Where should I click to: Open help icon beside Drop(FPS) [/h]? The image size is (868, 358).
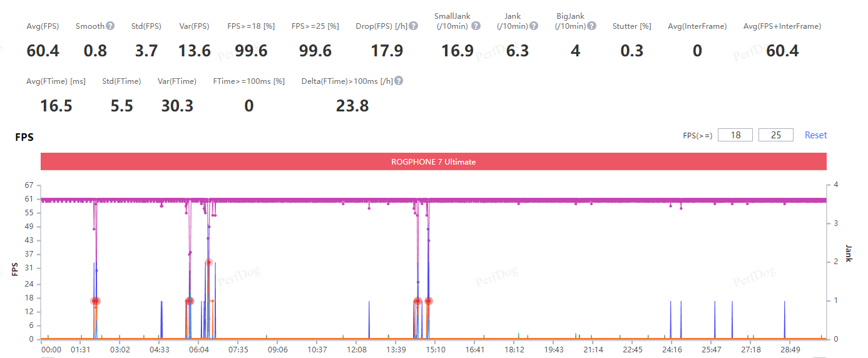[414, 26]
